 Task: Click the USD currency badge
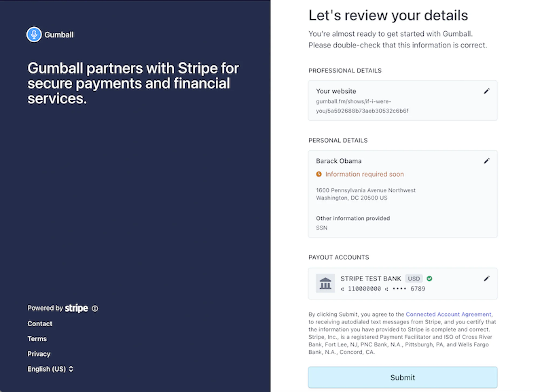click(414, 278)
